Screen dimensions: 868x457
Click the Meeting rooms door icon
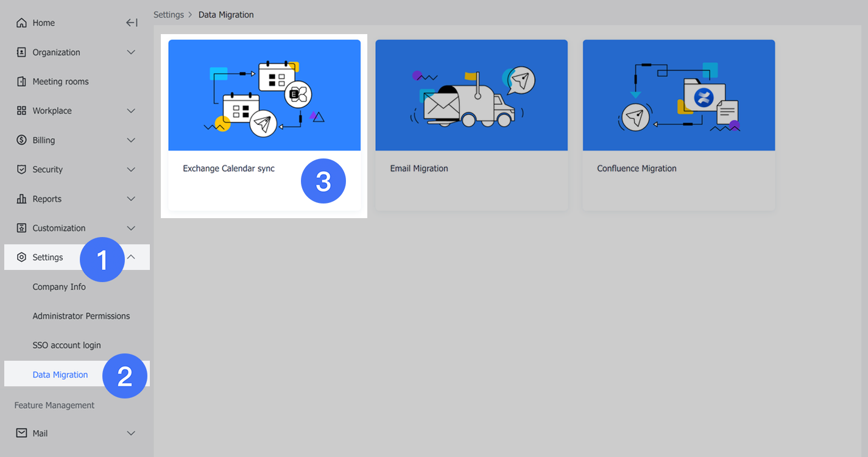pos(21,82)
